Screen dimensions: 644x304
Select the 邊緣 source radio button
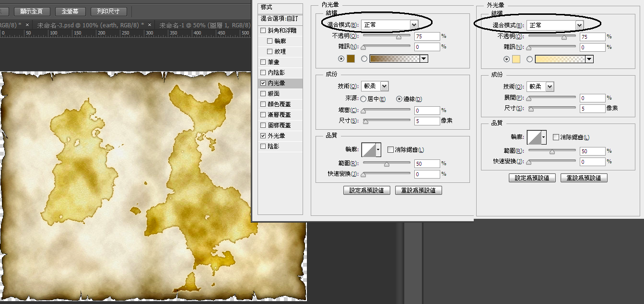coord(399,99)
